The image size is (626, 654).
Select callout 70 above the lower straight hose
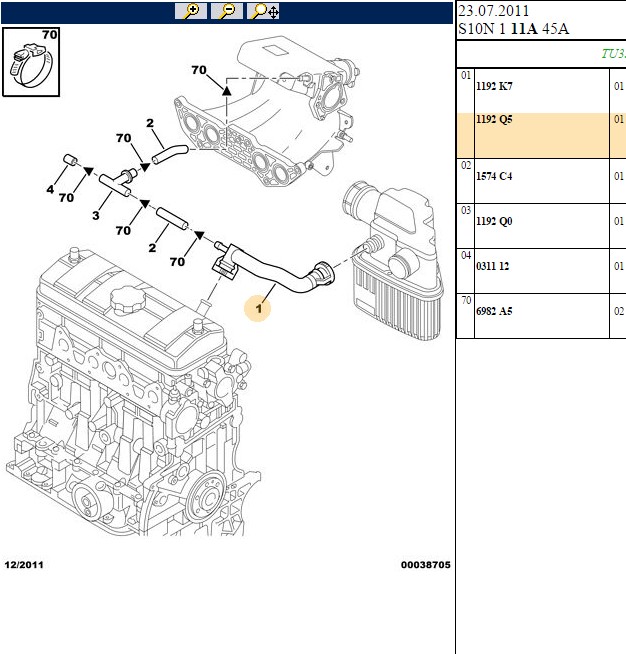(x=123, y=230)
